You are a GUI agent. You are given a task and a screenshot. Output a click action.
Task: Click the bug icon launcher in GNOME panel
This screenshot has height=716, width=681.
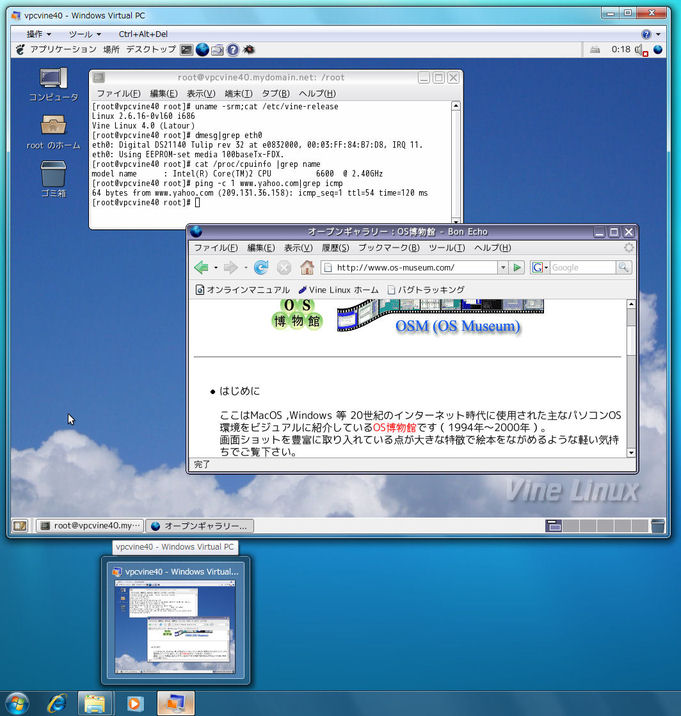248,49
